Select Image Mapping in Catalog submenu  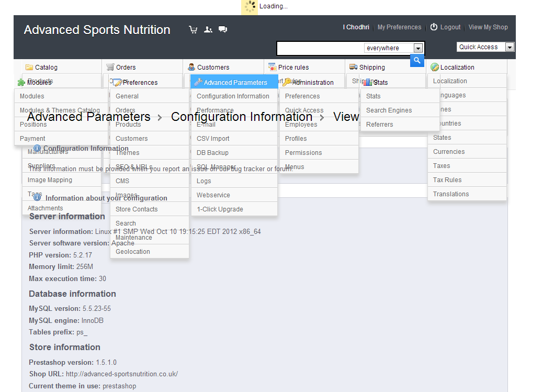click(62, 180)
